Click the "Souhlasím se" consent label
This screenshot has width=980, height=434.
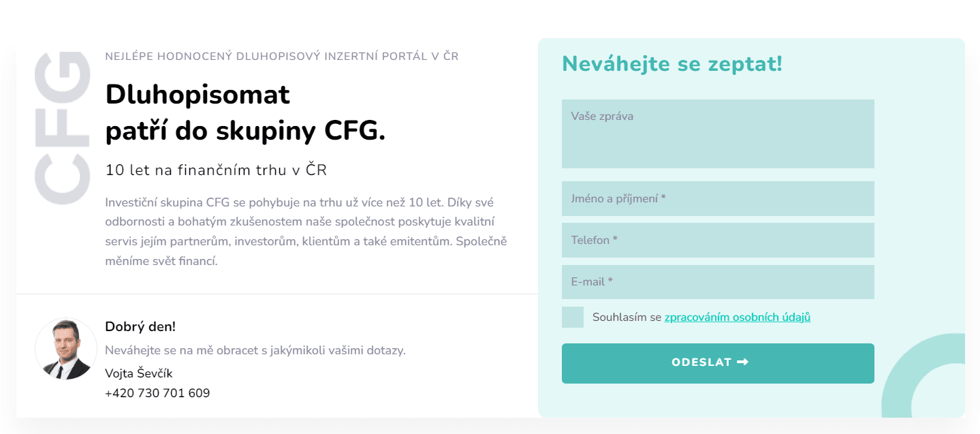coord(627,317)
